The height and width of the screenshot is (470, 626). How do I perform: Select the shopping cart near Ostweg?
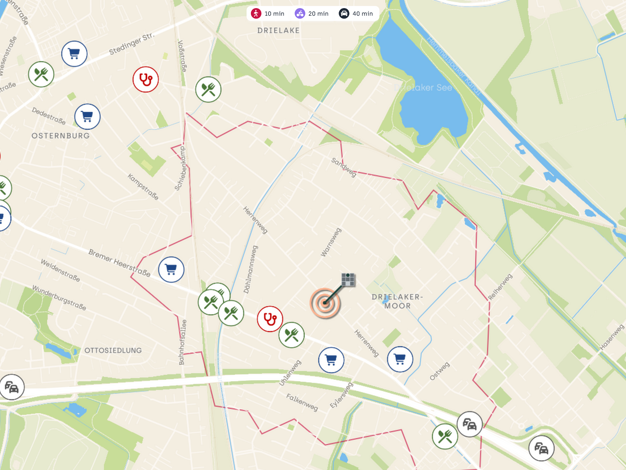400,359
